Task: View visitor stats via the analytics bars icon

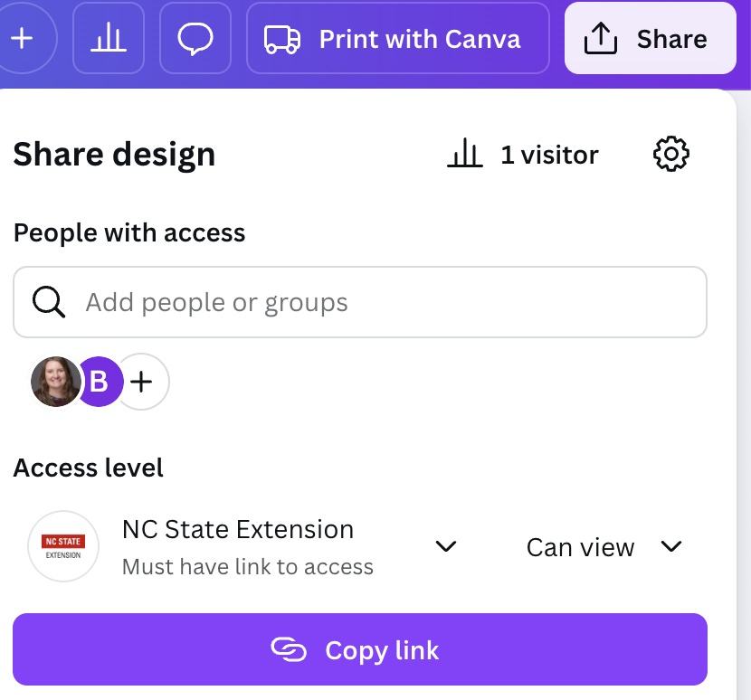Action: [465, 153]
